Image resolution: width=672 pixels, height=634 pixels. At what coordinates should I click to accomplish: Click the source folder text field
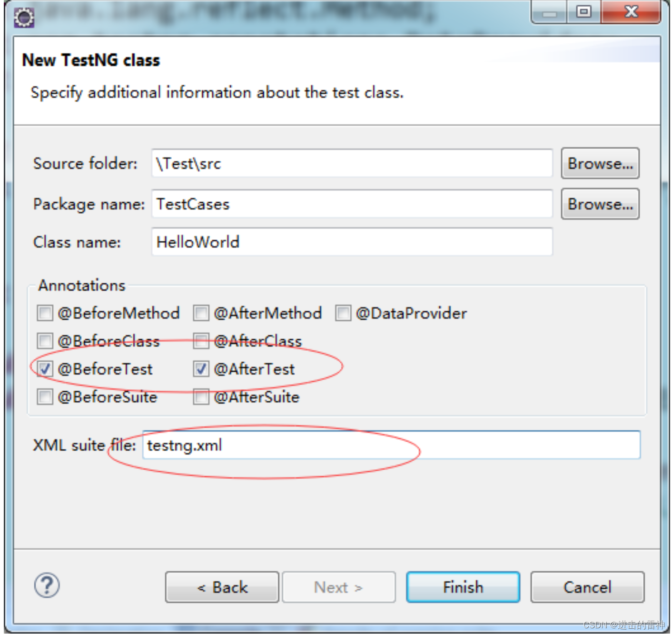pyautogui.click(x=351, y=163)
